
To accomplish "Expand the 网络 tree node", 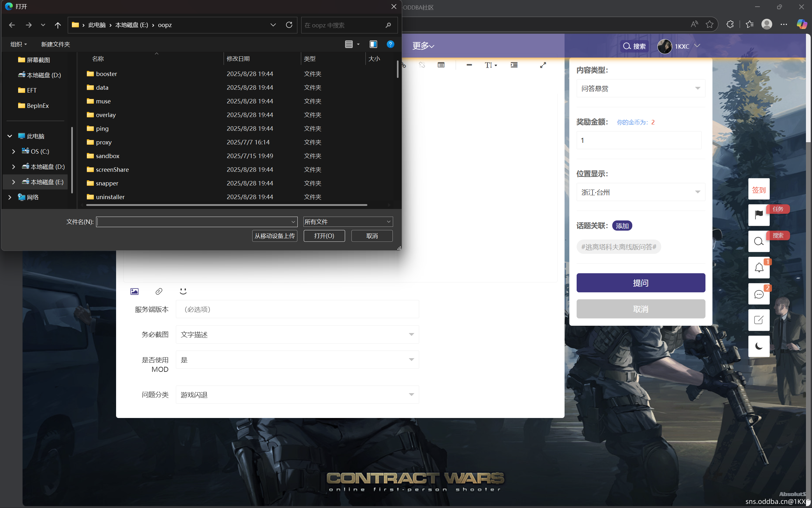I will tap(10, 197).
